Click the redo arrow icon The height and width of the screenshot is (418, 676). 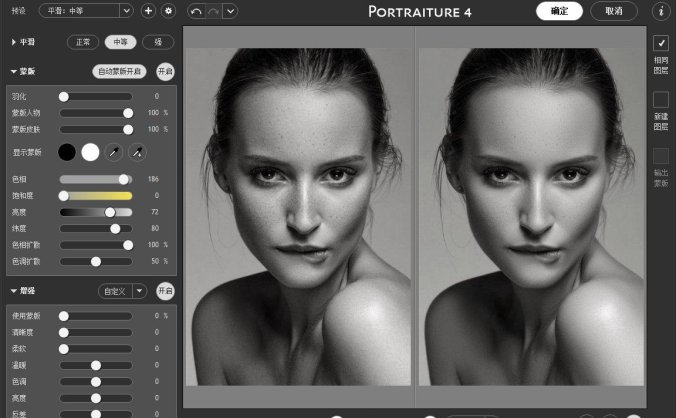click(x=213, y=11)
